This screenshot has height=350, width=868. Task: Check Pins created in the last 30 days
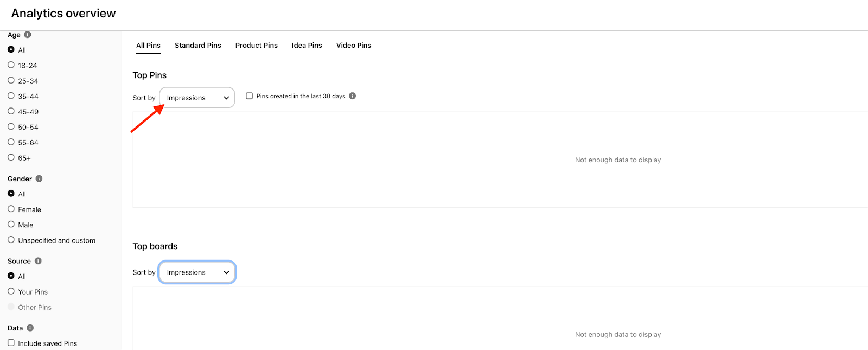point(250,96)
